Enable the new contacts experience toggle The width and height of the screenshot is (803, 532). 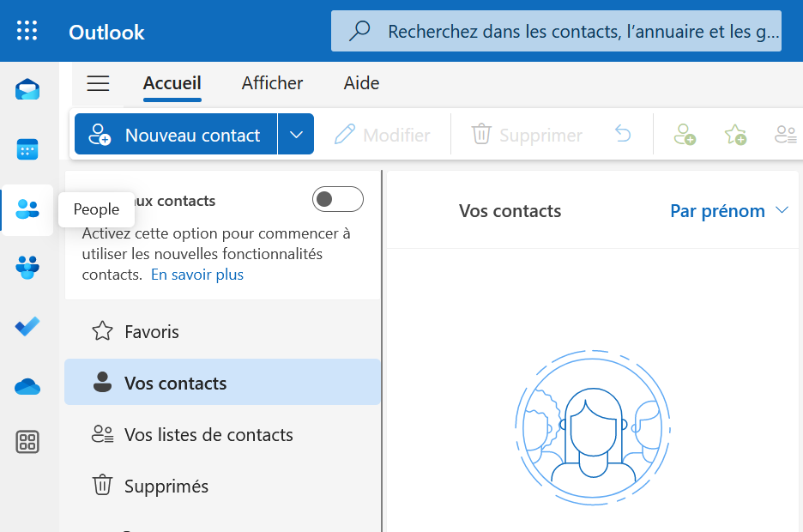tap(337, 198)
